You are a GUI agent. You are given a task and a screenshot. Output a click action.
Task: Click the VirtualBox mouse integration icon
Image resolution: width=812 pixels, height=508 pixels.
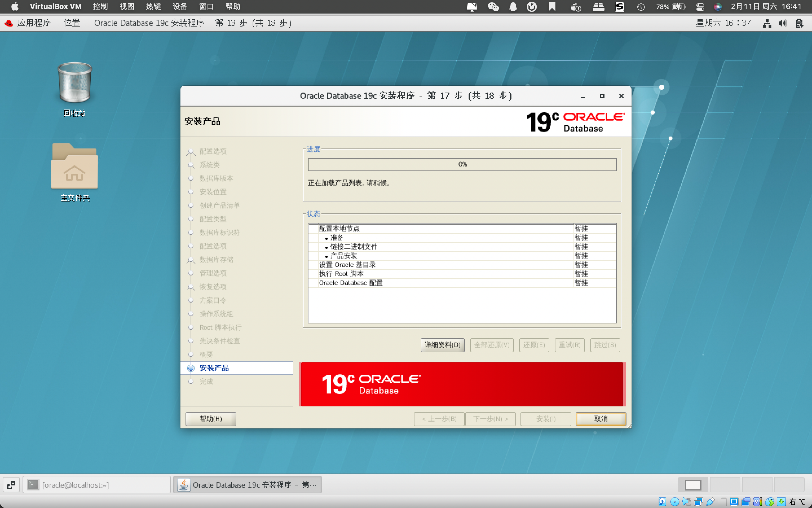pos(769,502)
